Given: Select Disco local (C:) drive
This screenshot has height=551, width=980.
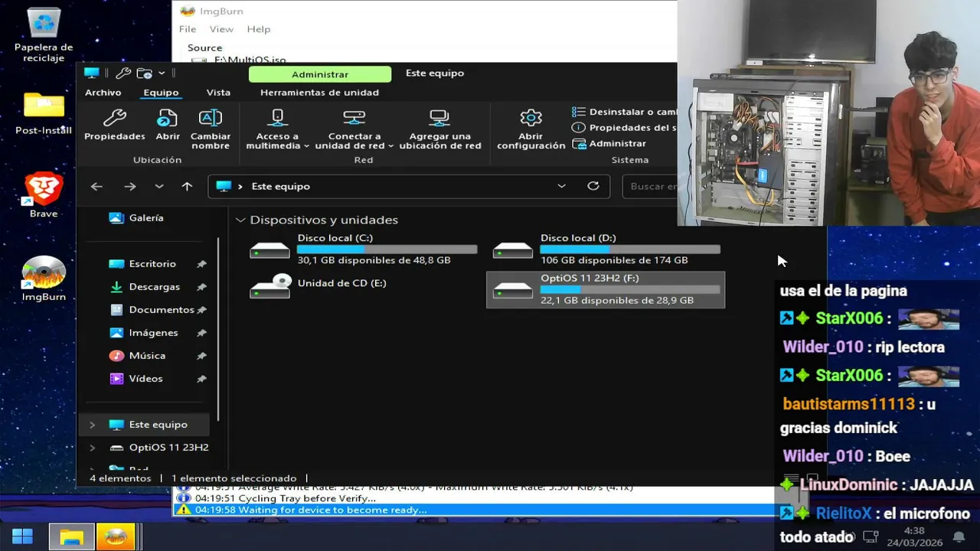Looking at the screenshot, I should coord(363,249).
